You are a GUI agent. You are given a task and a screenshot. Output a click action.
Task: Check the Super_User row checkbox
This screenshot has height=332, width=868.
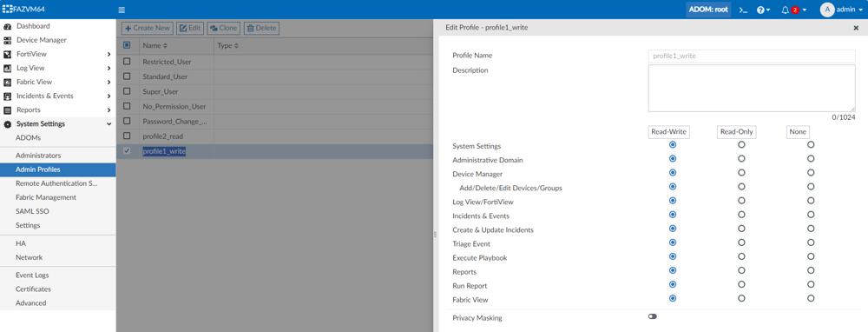coord(127,91)
